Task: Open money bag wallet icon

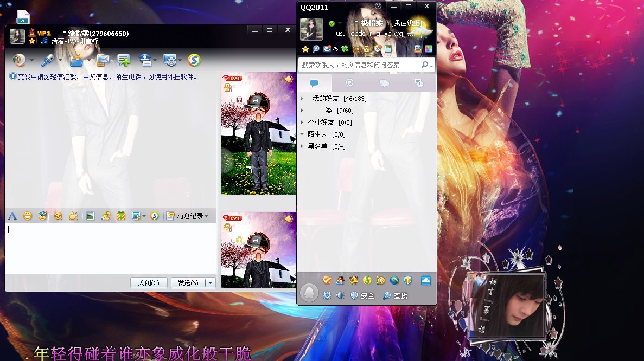Action: click(366, 49)
